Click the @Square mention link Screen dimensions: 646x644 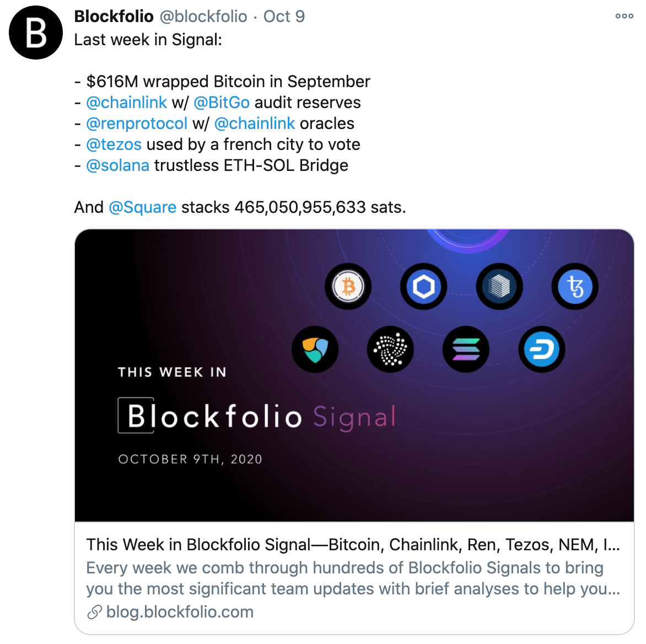pyautogui.click(x=143, y=207)
